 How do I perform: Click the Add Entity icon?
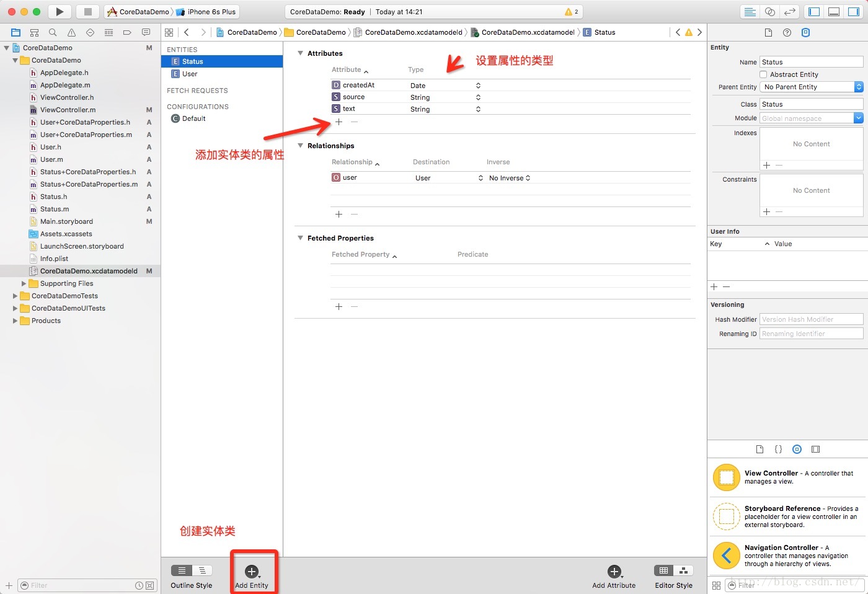[251, 572]
